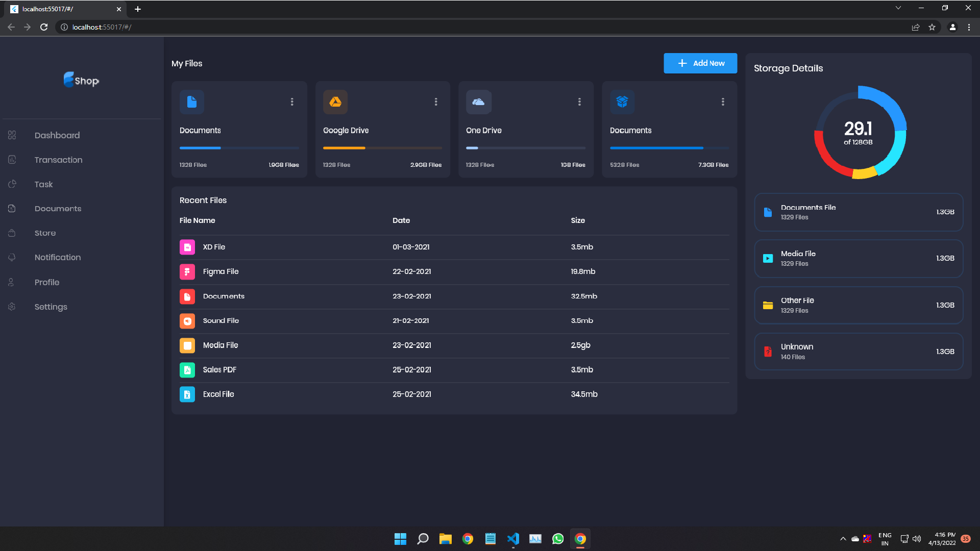This screenshot has width=980, height=551.
Task: Select the Transaction sidebar item
Action: click(58, 160)
